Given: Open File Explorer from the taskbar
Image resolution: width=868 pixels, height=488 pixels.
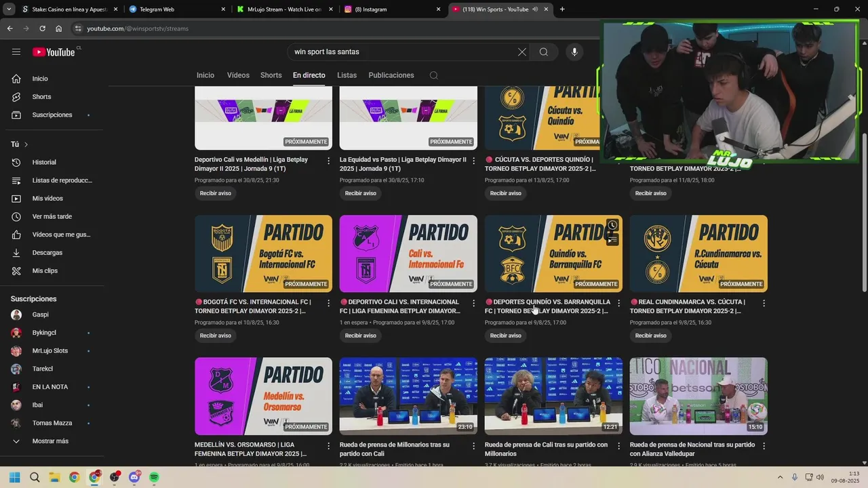Looking at the screenshot, I should pos(54,477).
